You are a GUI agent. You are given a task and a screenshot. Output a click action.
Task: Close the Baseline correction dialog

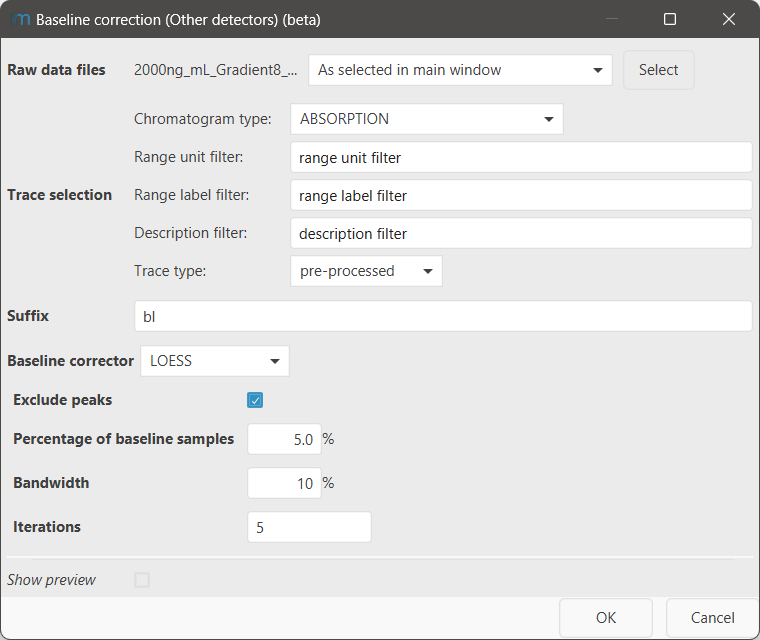pos(729,19)
